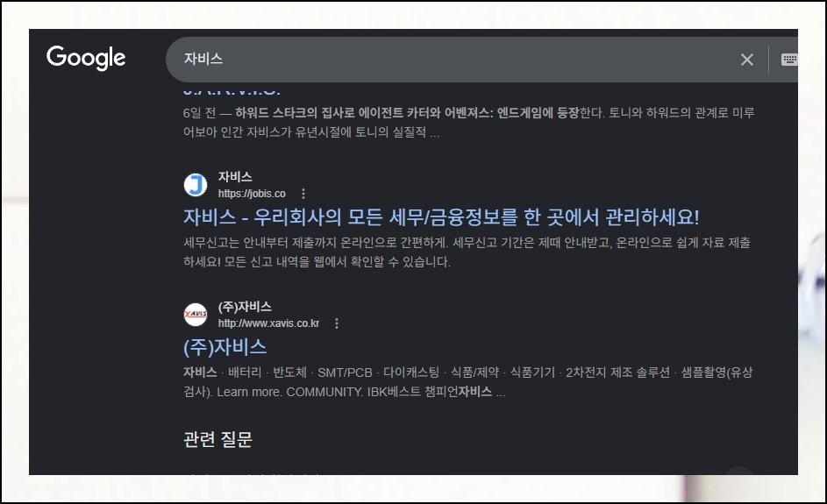Image resolution: width=827 pixels, height=504 pixels.
Task: Click the 세무신고는 안내부터 snippet text
Action: tap(467, 252)
